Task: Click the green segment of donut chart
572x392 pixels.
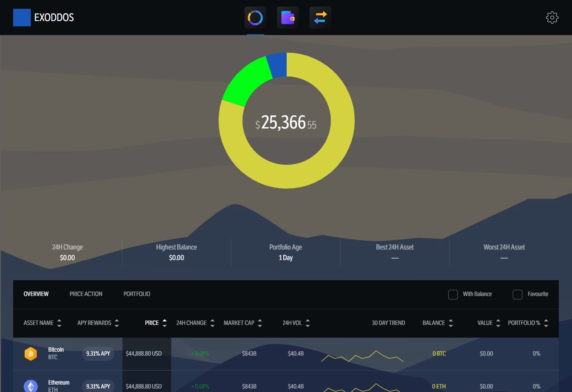Action: pyautogui.click(x=245, y=82)
